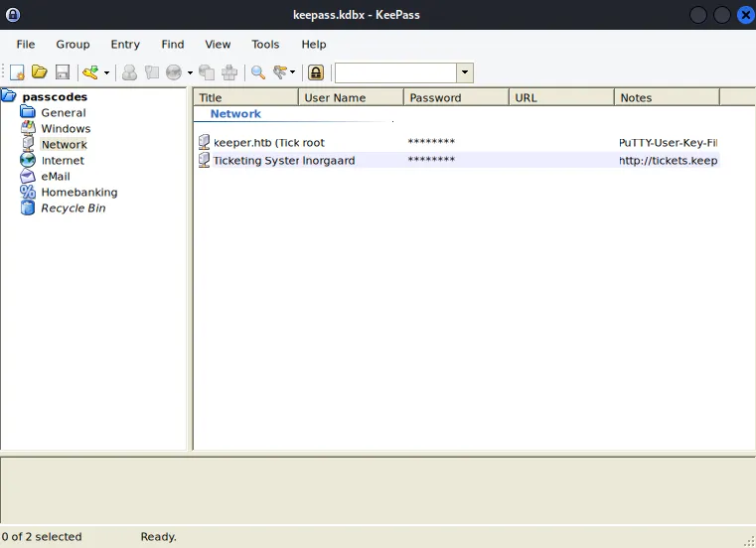Sort entries by URL column header
The image size is (756, 548).
tap(561, 98)
